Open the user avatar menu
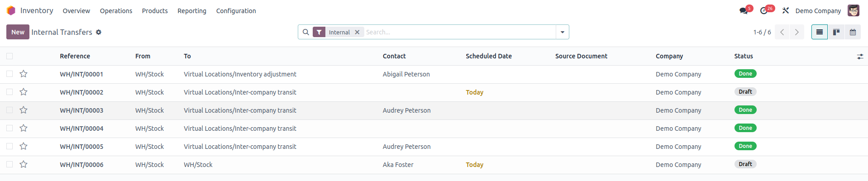This screenshot has width=868, height=181. 854,10
